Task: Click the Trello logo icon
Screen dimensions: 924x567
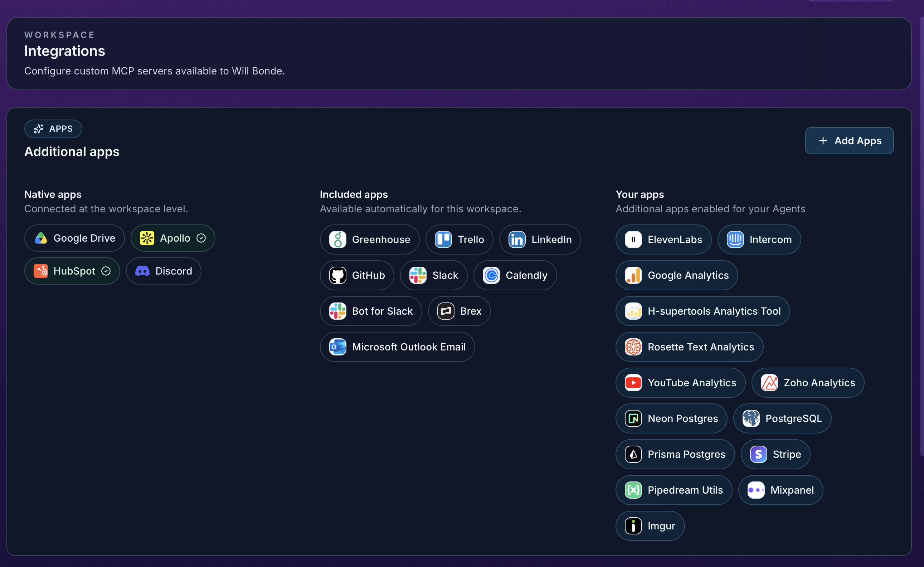Action: 443,239
